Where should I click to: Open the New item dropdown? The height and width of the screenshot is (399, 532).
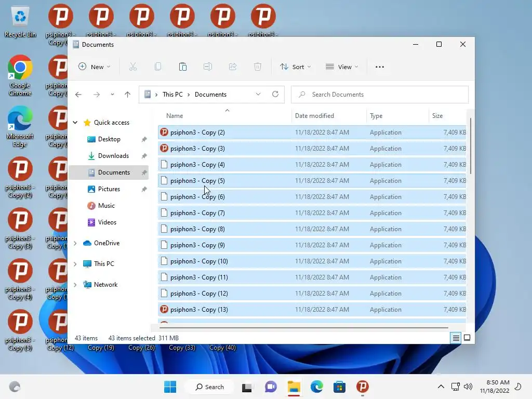coord(95,67)
